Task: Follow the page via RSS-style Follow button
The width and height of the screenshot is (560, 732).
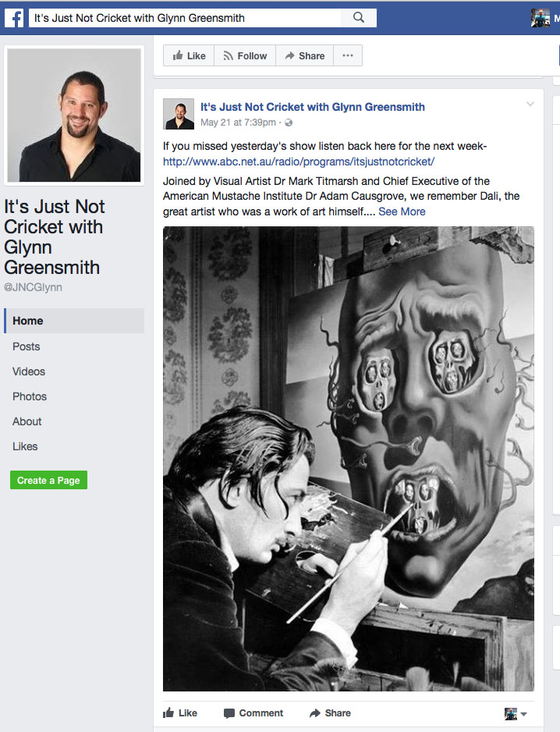Action: tap(245, 55)
